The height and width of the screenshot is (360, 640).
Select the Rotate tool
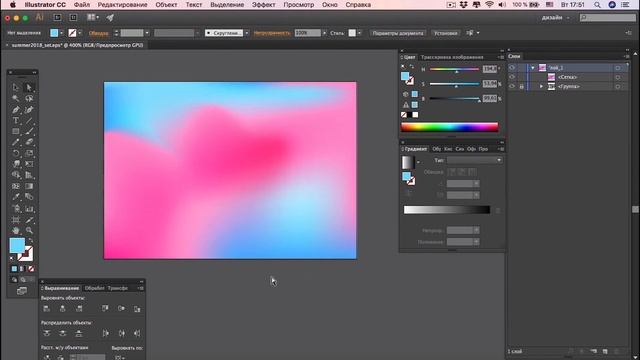coord(16,153)
